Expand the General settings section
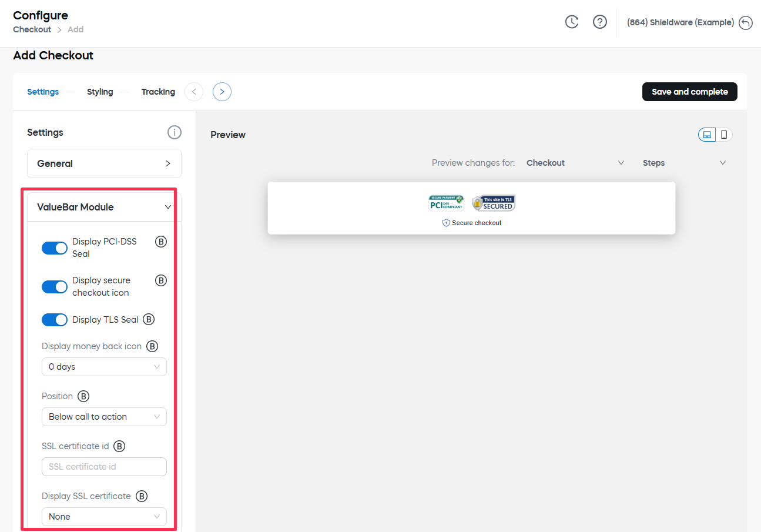 [x=104, y=163]
